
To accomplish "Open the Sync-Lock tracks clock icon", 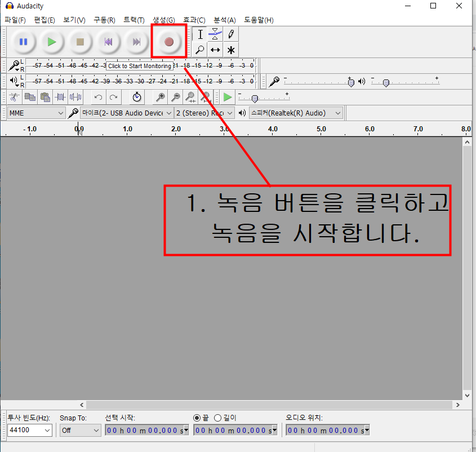I will click(x=137, y=97).
